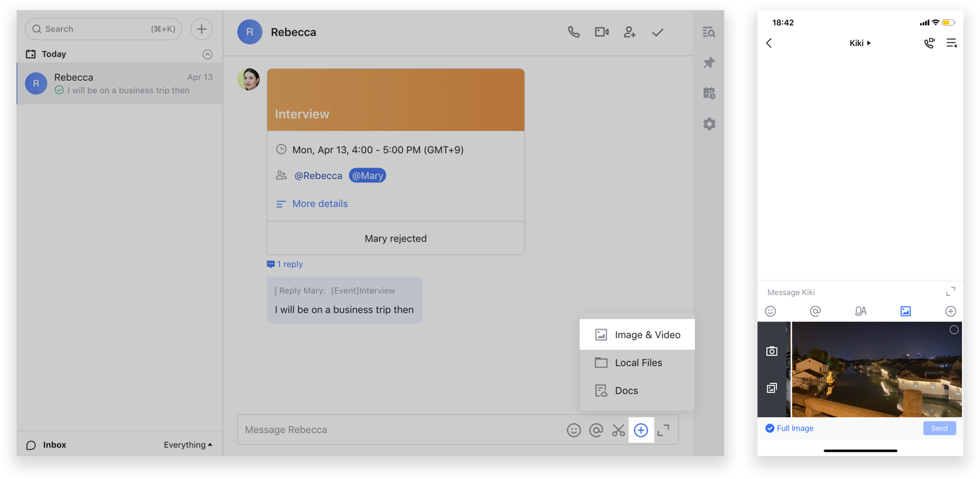The height and width of the screenshot is (479, 980).
Task: Search messages within this conversation
Action: 708,32
